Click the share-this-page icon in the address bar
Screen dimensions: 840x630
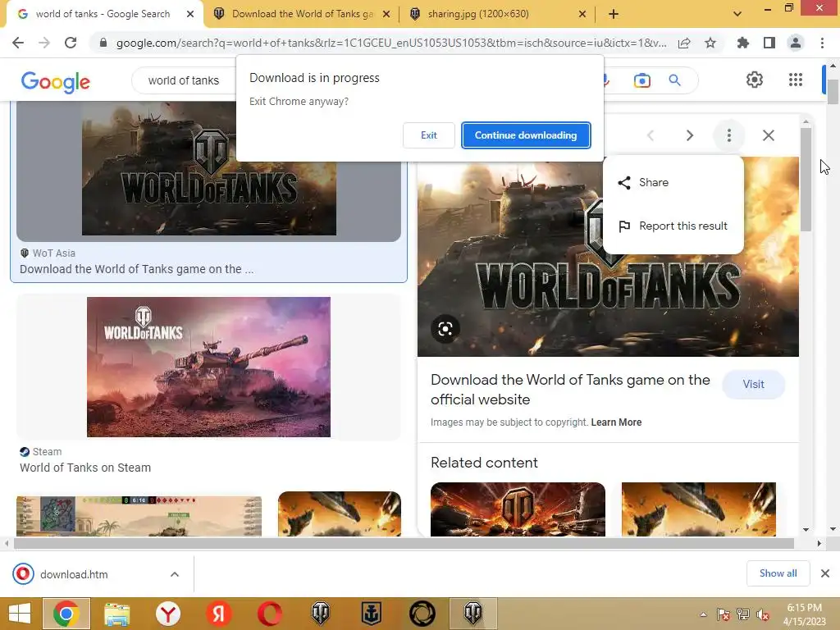click(684, 43)
